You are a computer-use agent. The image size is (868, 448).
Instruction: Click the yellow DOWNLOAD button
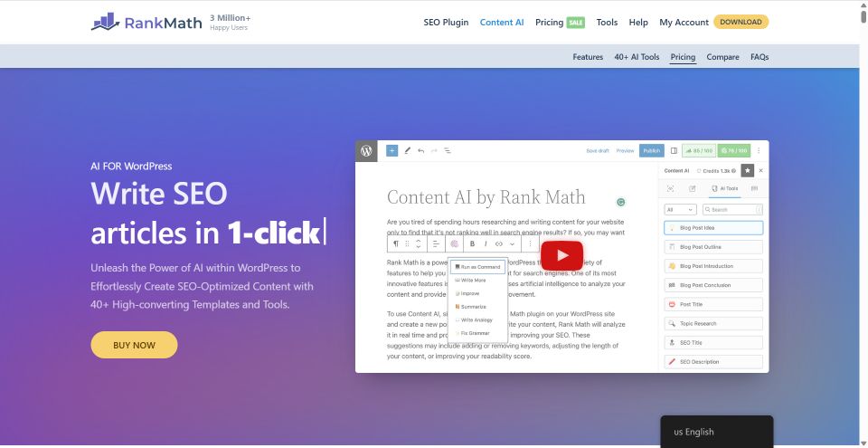tap(741, 22)
